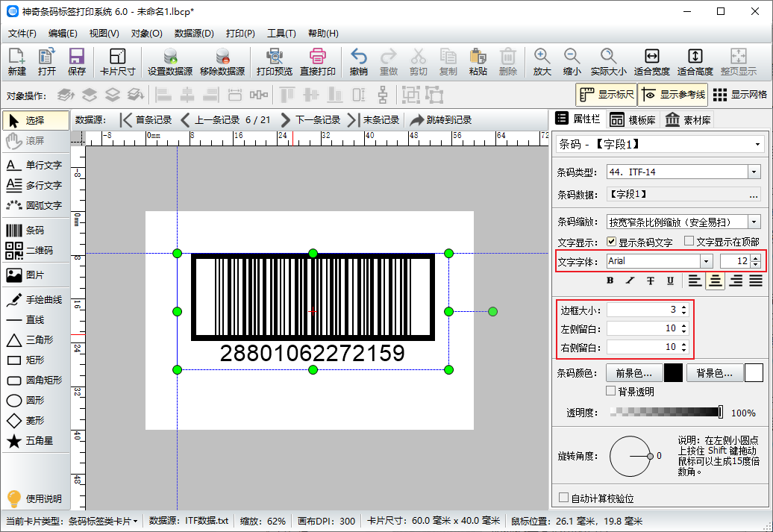773x532 pixels.
Task: Fit the canvas with 适合宽度
Action: coord(651,62)
